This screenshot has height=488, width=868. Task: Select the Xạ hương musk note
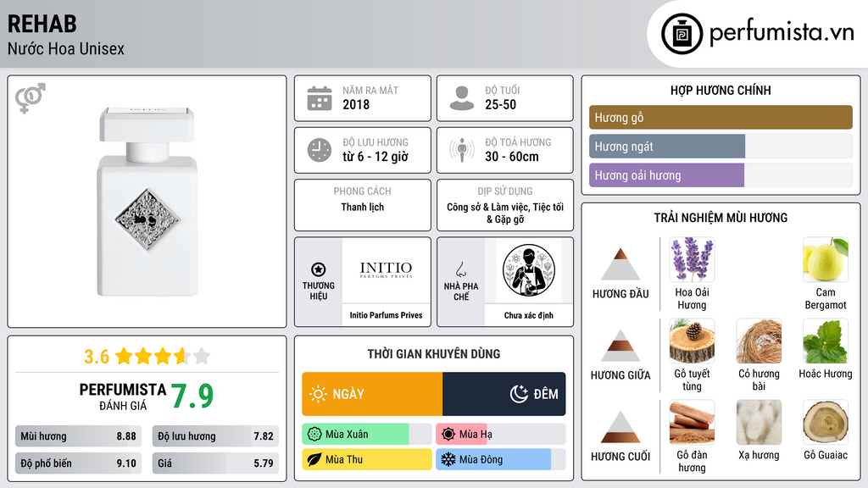pos(759,422)
